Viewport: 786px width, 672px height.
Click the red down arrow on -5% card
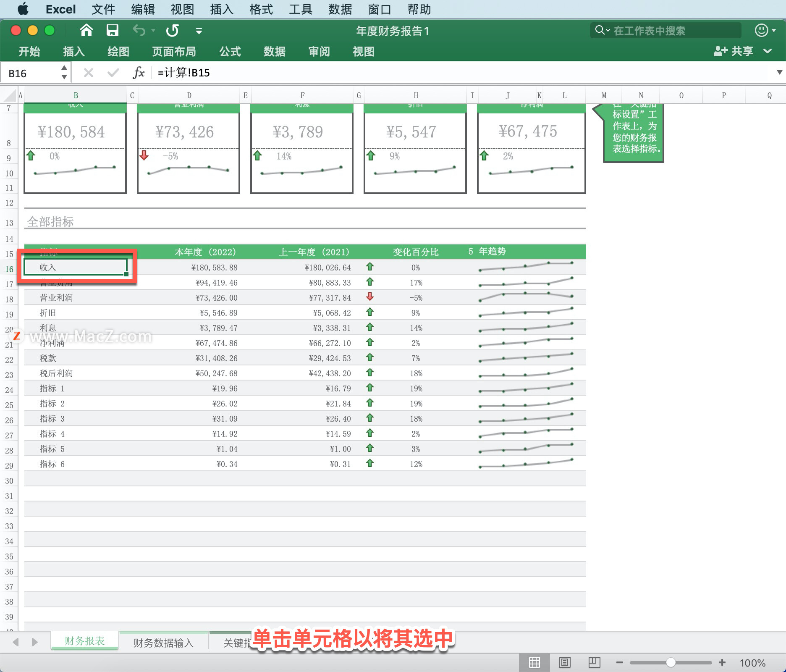point(144,155)
